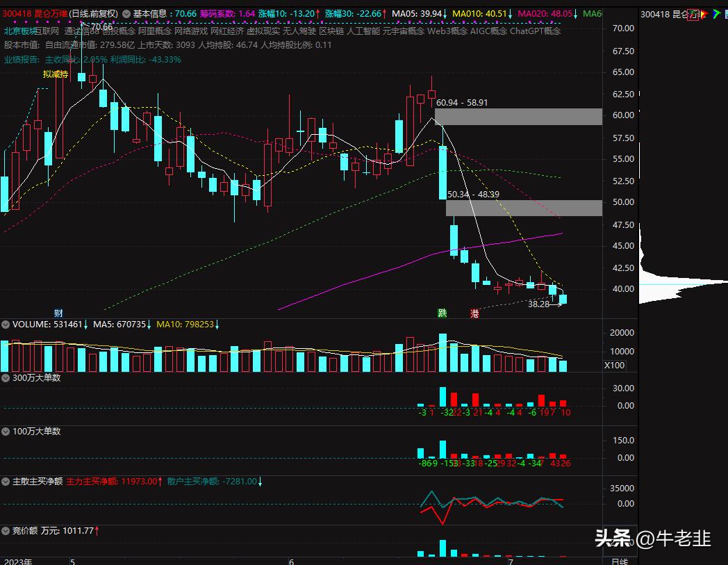Open the 北京板块 sector tag
This screenshot has height=565, width=728.
pos(19,31)
